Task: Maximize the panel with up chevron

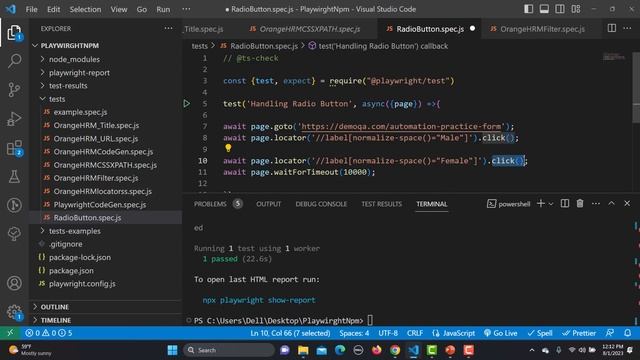Action: click(611, 203)
